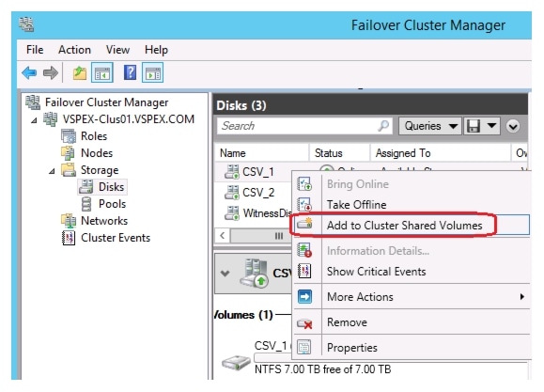Click the save query floppy disk icon
This screenshot has width=544, height=392.
pos(473,126)
